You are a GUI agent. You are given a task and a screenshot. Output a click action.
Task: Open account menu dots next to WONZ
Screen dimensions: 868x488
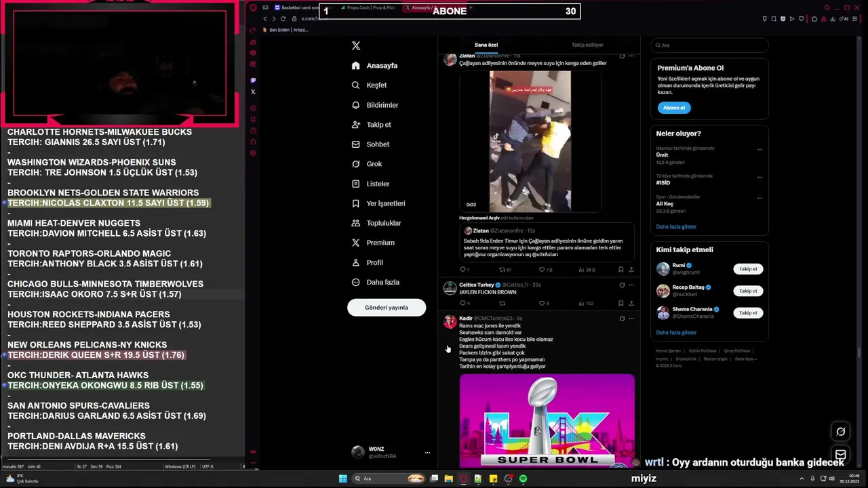[x=427, y=452]
